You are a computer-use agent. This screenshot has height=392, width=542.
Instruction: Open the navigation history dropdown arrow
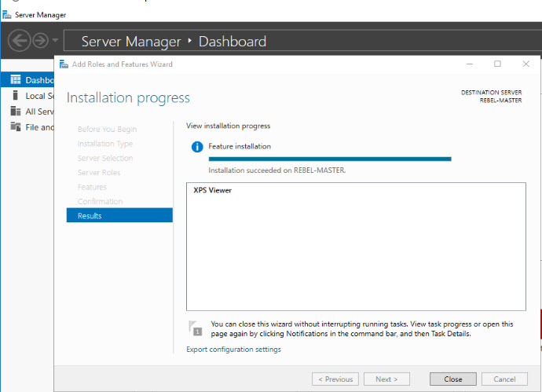(55, 40)
